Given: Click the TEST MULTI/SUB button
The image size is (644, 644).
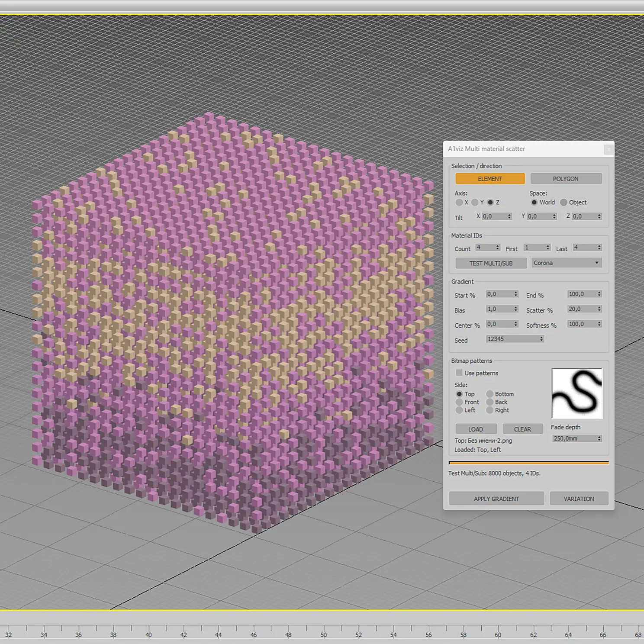Looking at the screenshot, I should pos(491,263).
